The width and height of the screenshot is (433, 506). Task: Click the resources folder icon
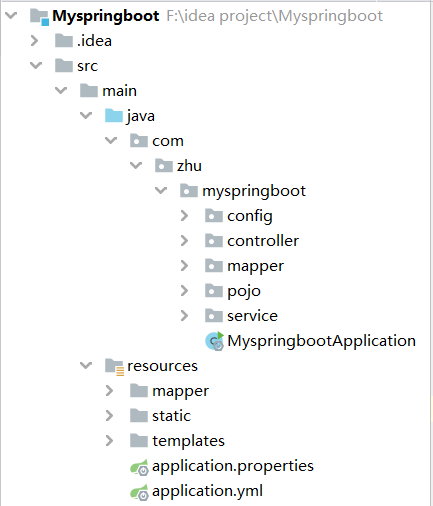click(114, 366)
